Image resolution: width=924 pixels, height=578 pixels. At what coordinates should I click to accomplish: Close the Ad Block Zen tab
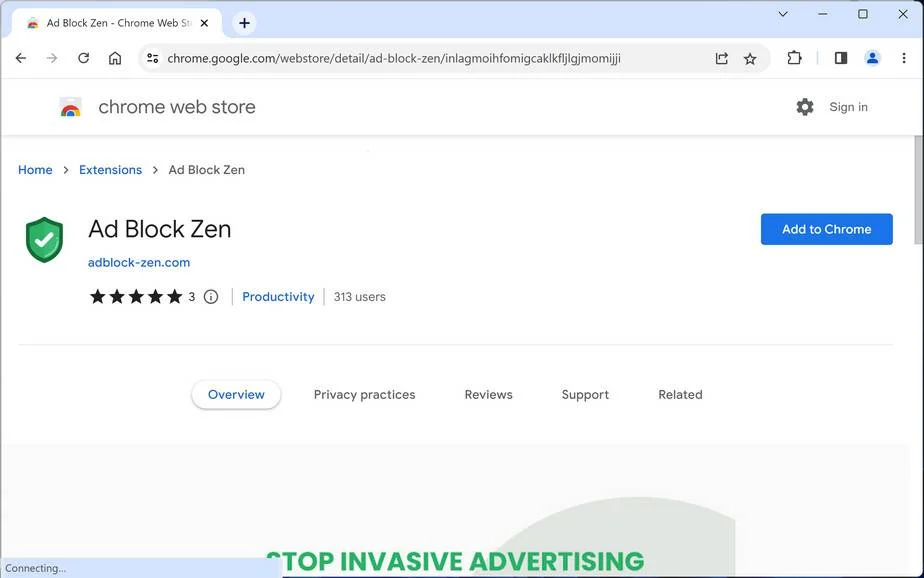coord(204,23)
